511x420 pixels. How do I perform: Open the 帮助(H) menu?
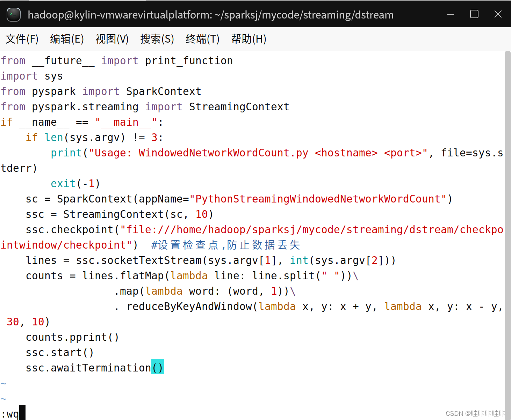(x=249, y=39)
